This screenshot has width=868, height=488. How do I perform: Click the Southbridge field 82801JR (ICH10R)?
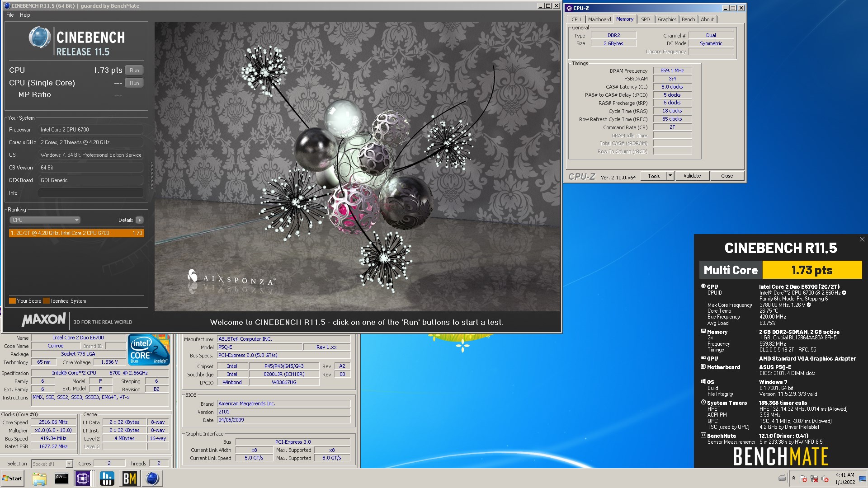[284, 374]
